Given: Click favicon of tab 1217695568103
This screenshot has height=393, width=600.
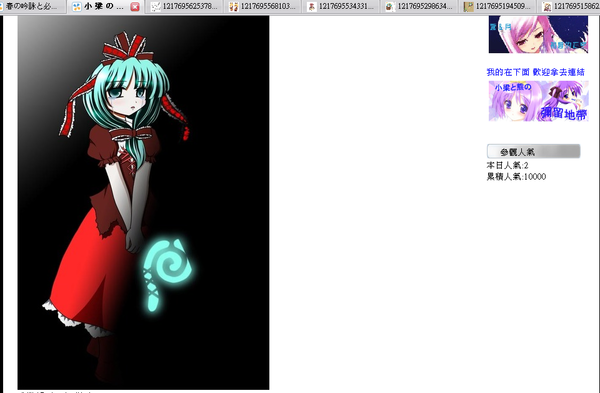Looking at the screenshot, I should (233, 7).
